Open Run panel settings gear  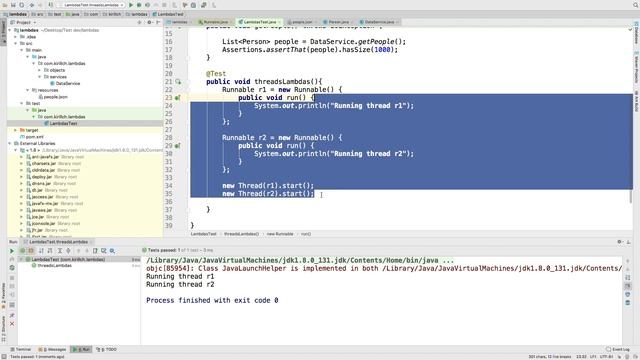[620, 242]
